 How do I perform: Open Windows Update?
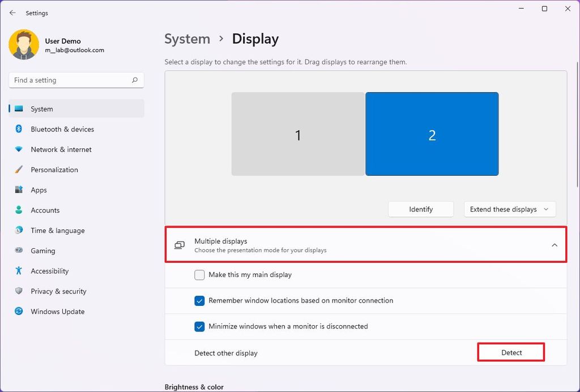point(57,311)
